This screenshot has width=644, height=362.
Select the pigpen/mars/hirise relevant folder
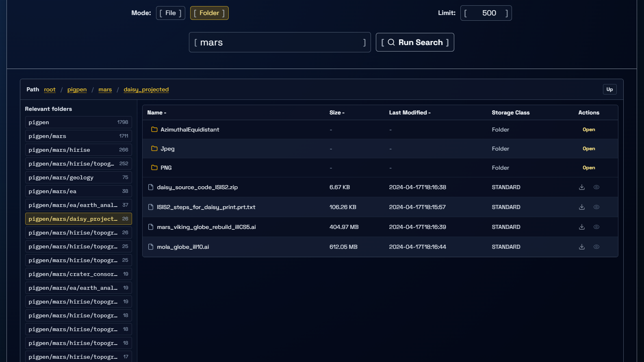tap(78, 150)
